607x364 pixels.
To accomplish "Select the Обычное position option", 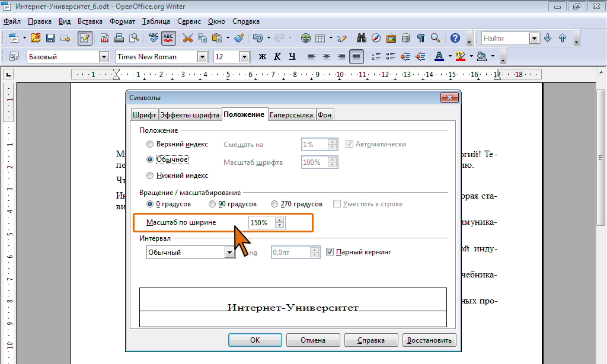I will [x=150, y=159].
